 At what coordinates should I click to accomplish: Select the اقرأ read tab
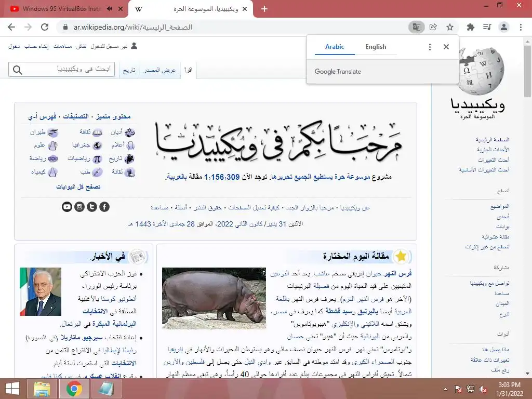click(188, 70)
